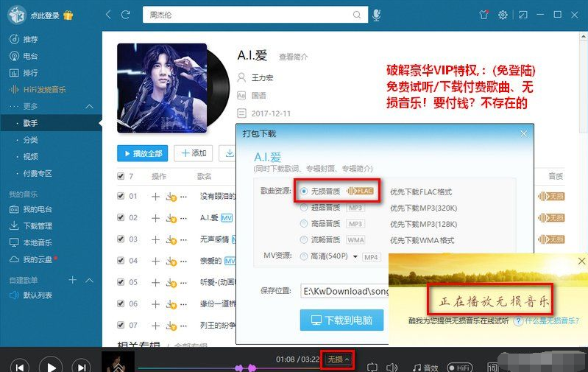Image resolution: width=588 pixels, height=372 pixels.
Task: Click the MV badge next to A.I.爱 track
Action: 227,218
